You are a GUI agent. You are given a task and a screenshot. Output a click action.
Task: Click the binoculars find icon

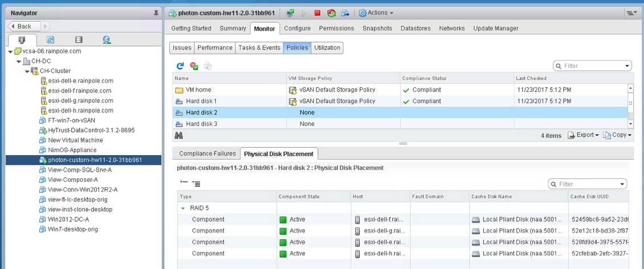click(179, 135)
